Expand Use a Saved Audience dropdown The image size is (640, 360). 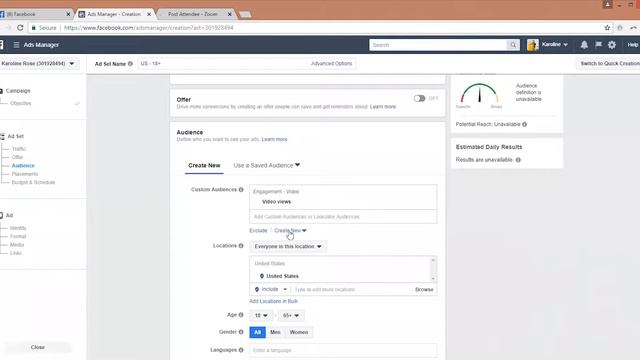[x=267, y=165]
